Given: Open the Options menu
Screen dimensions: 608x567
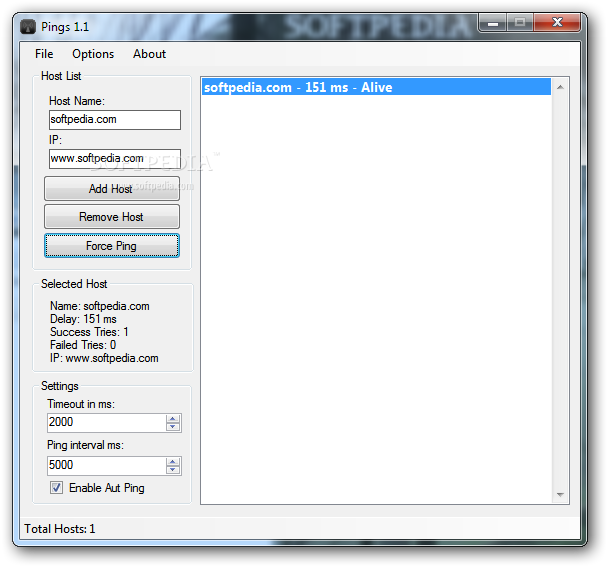Looking at the screenshot, I should 93,54.
